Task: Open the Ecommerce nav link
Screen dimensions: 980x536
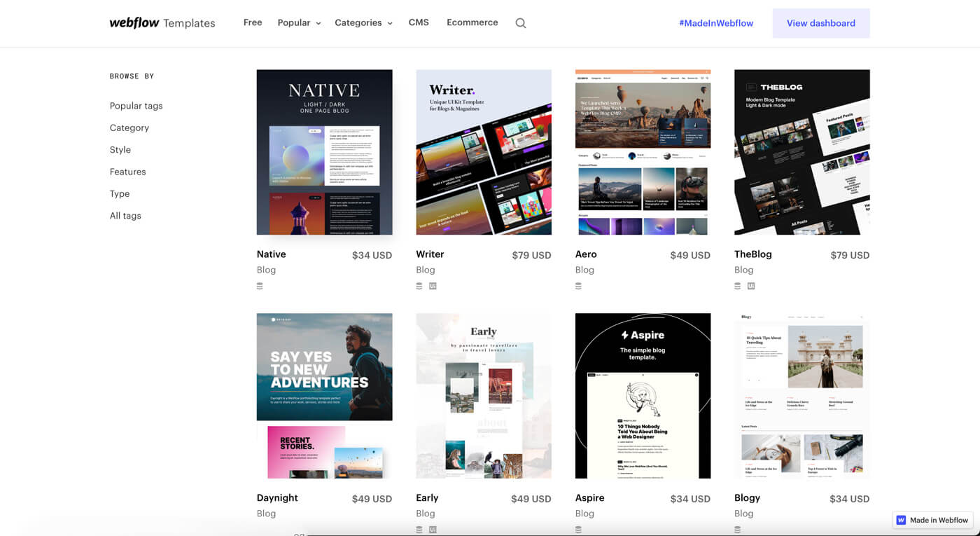Action: click(x=472, y=22)
